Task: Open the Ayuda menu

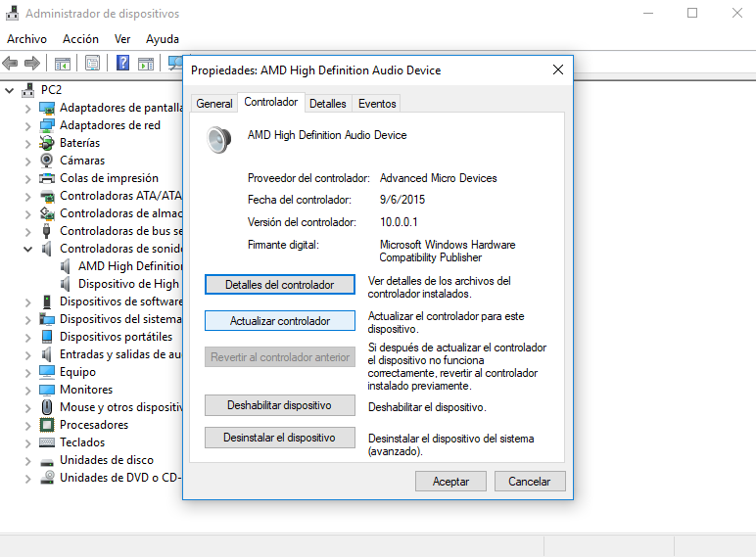Action: click(x=163, y=39)
